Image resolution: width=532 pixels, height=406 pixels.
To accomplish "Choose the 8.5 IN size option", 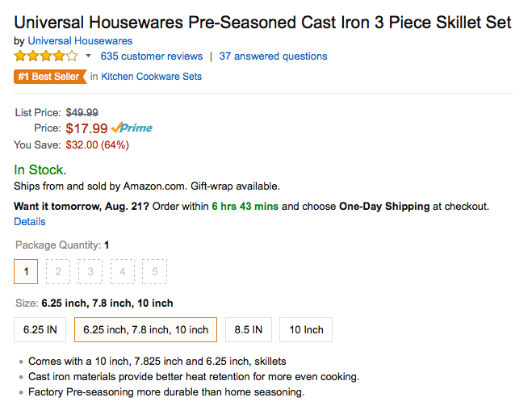I will (x=249, y=329).
